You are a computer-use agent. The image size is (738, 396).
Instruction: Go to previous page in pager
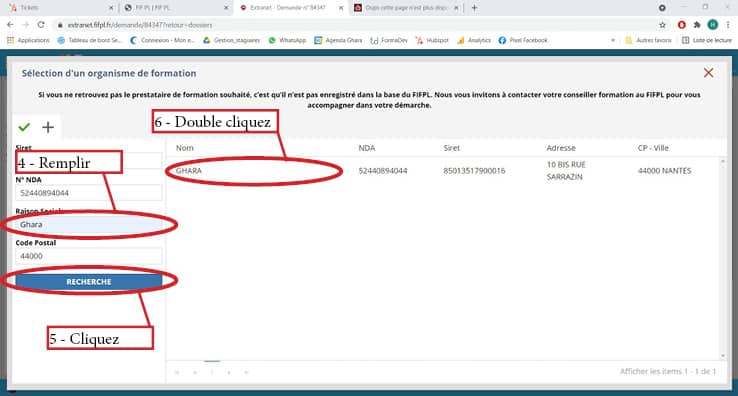click(195, 372)
